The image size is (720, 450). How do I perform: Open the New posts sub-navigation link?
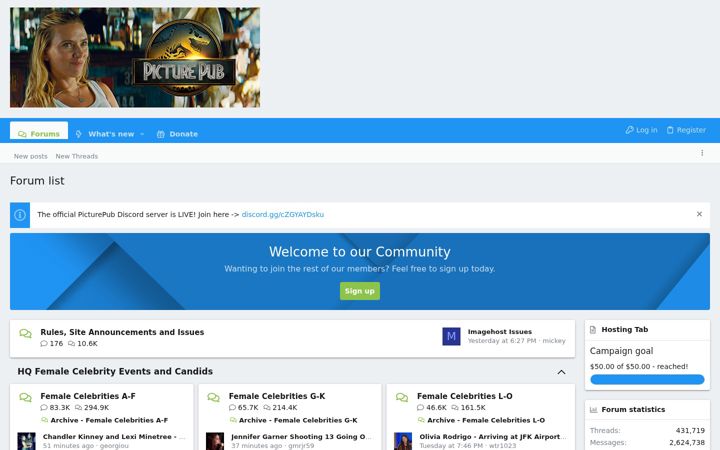point(31,156)
